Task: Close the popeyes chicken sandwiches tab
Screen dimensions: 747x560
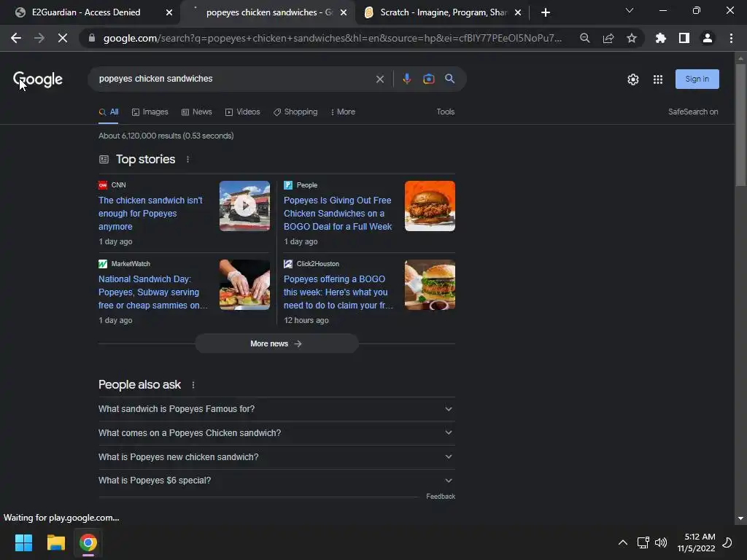Action: tap(344, 12)
